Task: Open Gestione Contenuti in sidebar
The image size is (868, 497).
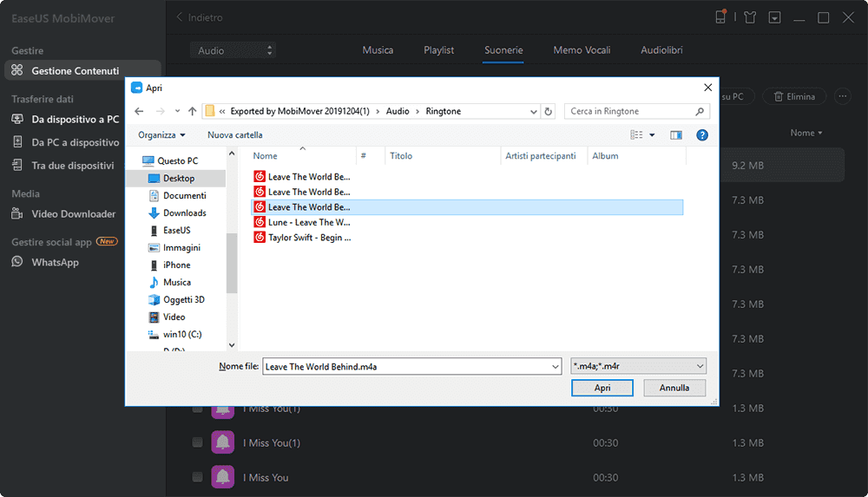Action: point(82,71)
